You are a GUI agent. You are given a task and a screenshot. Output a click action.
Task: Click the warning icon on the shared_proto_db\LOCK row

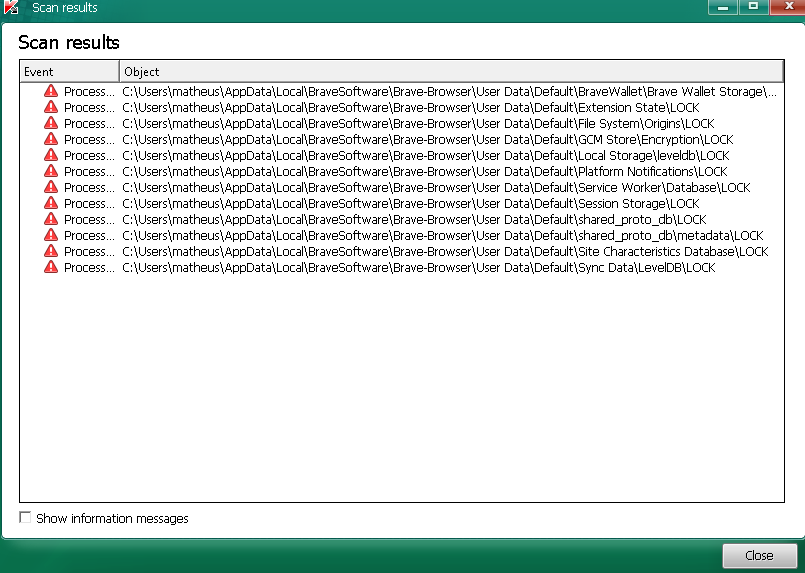[x=51, y=219]
